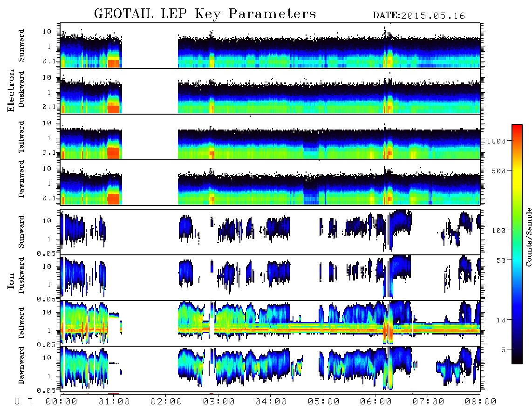Click the 'U T' time axis label

pos(23,402)
